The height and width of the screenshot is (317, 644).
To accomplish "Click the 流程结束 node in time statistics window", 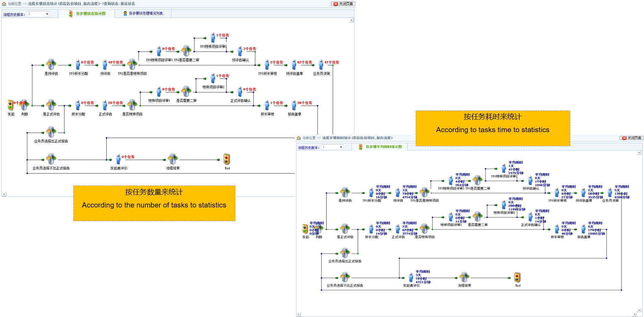I will pyautogui.click(x=464, y=277).
